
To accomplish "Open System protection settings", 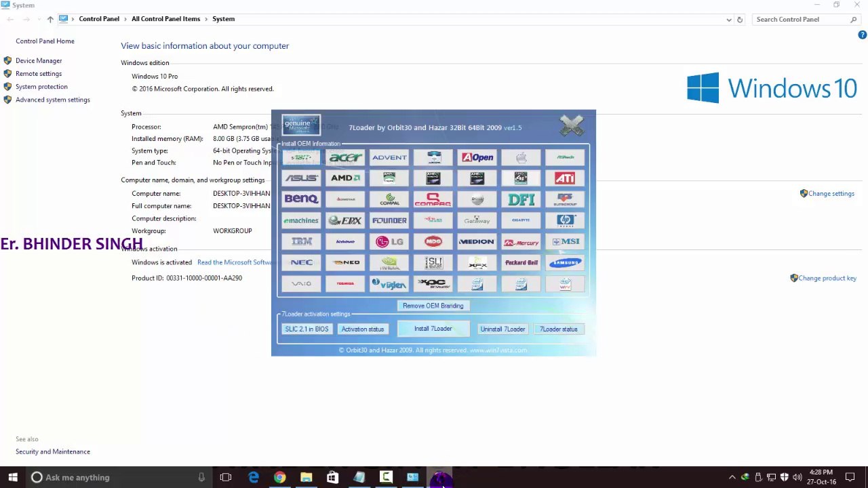I will [x=41, y=87].
